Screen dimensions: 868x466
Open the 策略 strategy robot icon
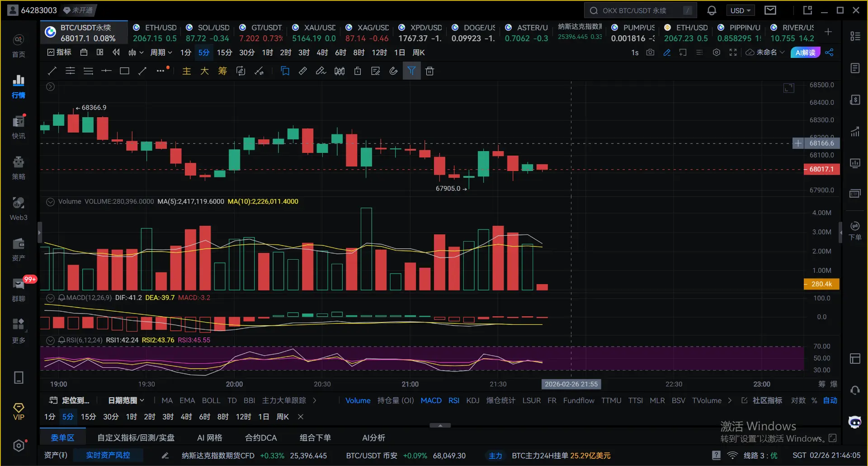click(19, 168)
